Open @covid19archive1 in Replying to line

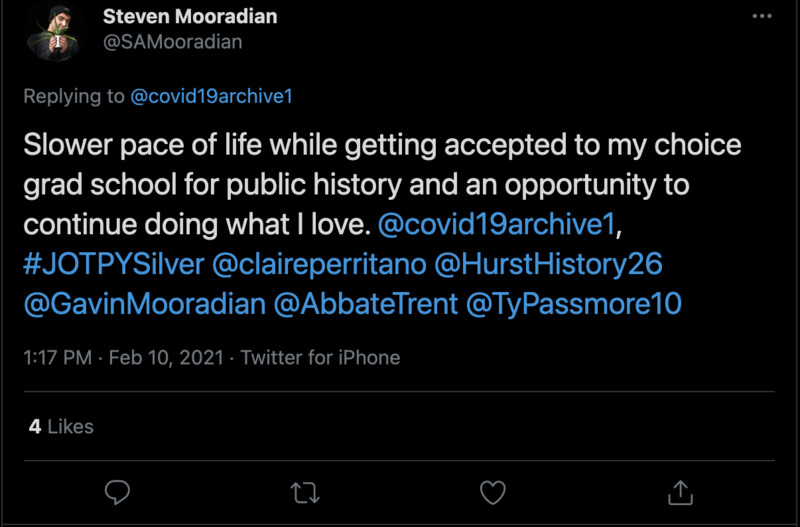pos(211,96)
